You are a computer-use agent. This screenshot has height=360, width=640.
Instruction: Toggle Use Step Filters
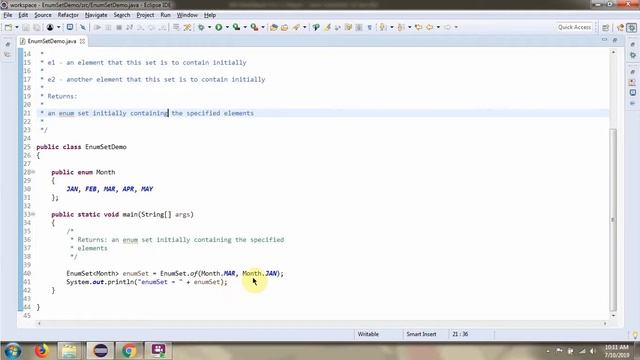187,27
